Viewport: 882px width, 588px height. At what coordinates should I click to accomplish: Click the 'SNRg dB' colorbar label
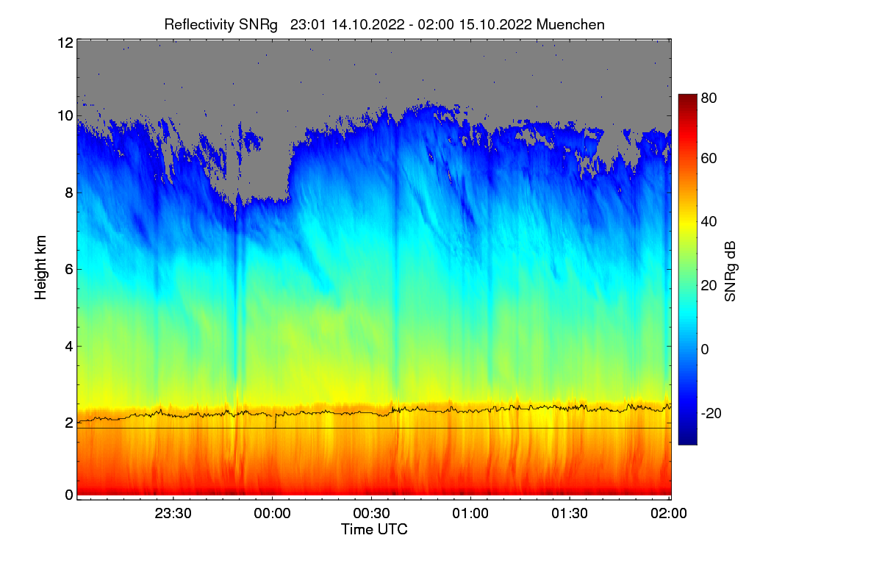[730, 271]
